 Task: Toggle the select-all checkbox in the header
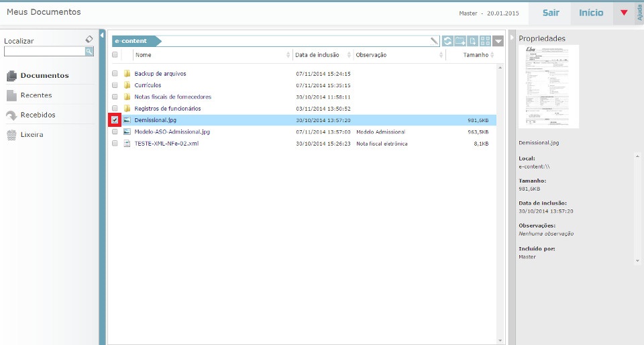115,55
